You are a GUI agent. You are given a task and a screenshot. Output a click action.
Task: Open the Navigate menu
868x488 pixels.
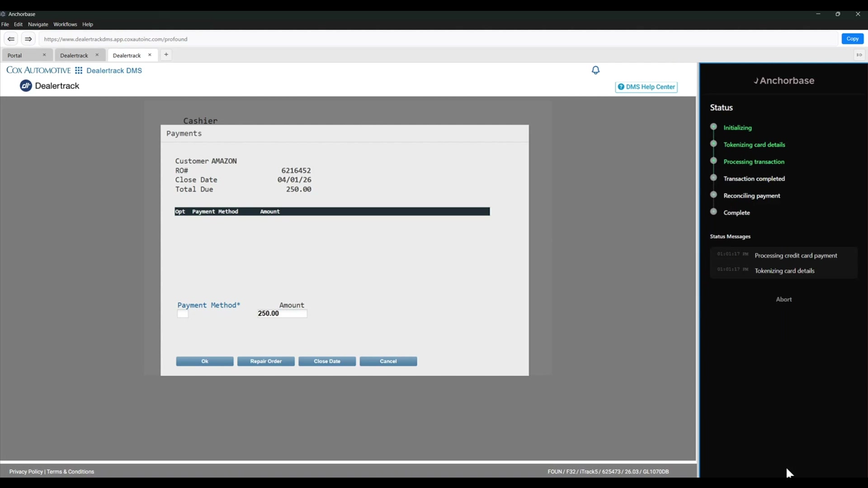tap(38, 24)
